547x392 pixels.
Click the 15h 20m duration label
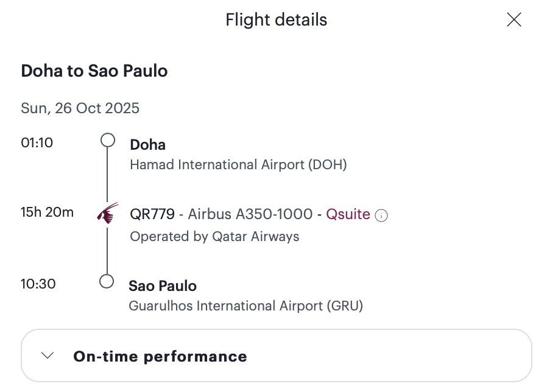pos(47,212)
